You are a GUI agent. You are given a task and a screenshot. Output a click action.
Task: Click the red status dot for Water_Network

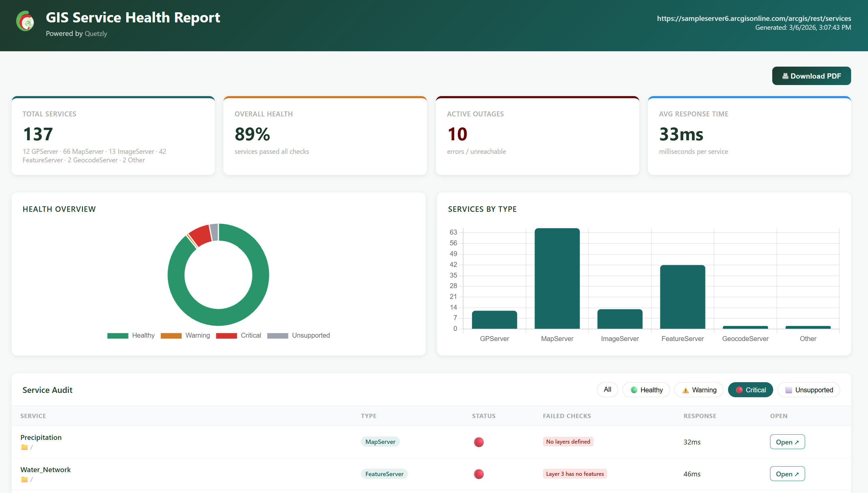(x=479, y=474)
